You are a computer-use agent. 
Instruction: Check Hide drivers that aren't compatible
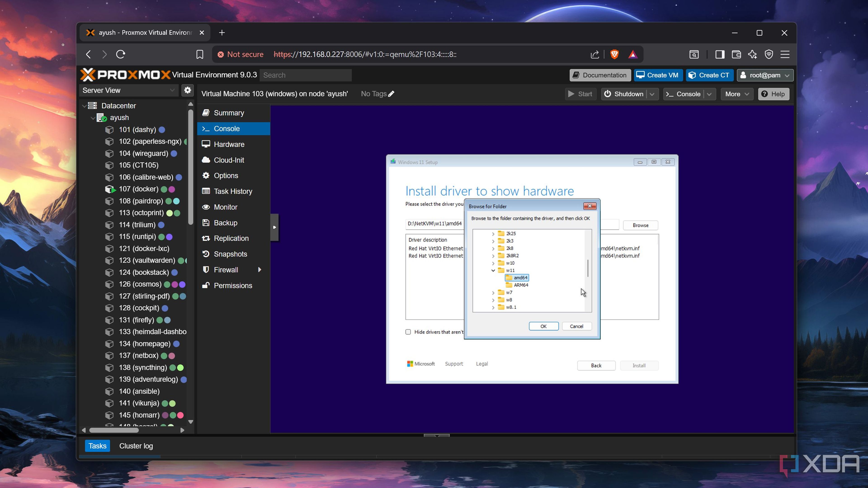click(x=408, y=332)
